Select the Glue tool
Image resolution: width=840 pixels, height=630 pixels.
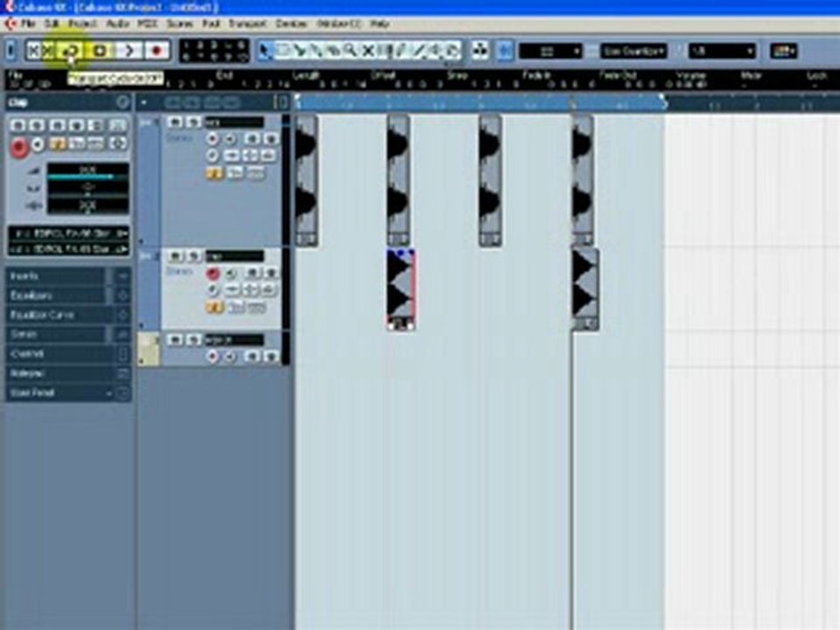[317, 51]
